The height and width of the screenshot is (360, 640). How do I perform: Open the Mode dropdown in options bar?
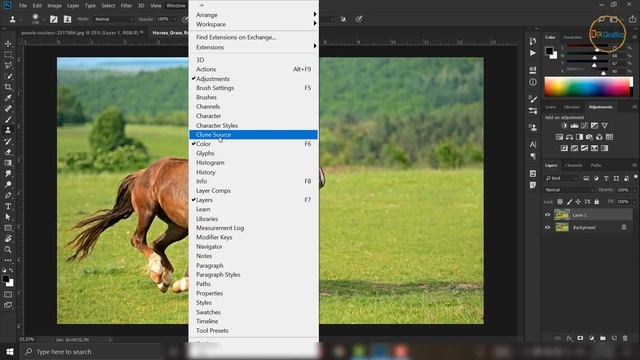click(x=113, y=19)
